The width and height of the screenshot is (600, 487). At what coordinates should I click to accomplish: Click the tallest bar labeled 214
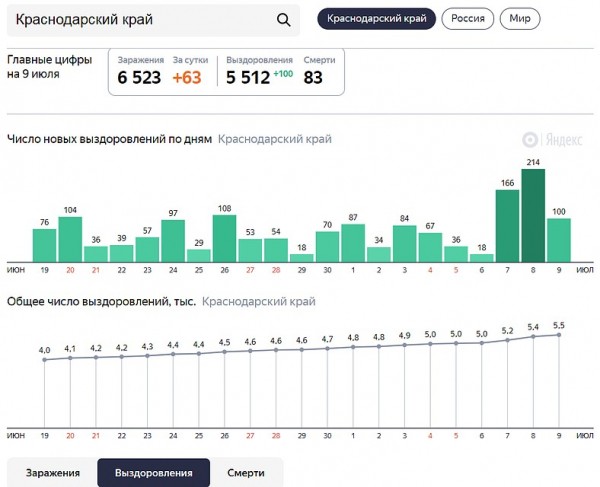click(x=533, y=215)
